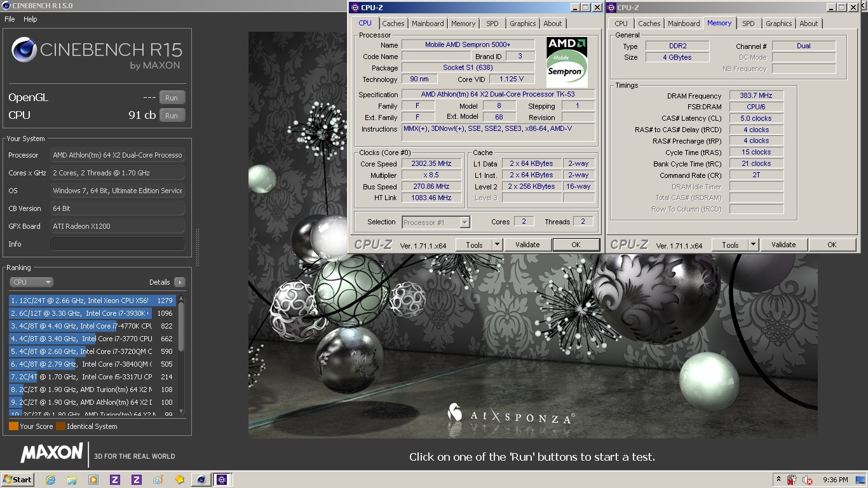Show hidden tray icons chevron
Image resolution: width=868 pixels, height=488 pixels.
click(x=778, y=480)
